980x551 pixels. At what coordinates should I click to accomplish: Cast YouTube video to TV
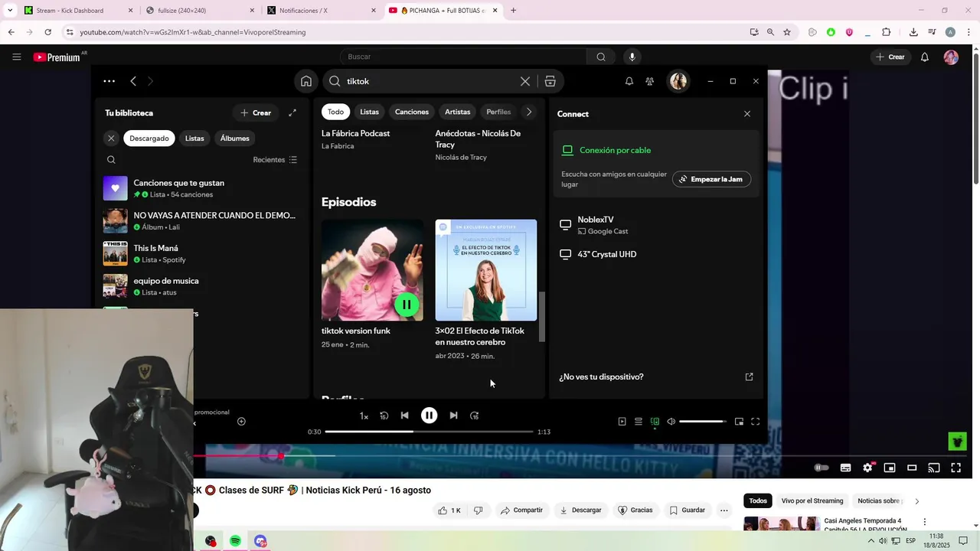point(934,468)
